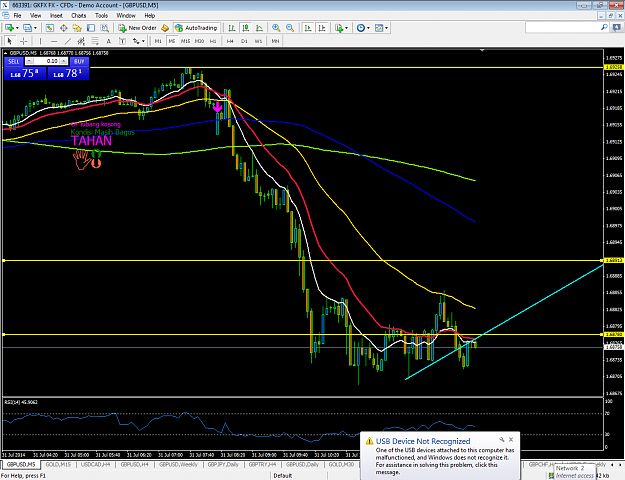Open the File menu
This screenshot has height=480, width=625.
18,16
